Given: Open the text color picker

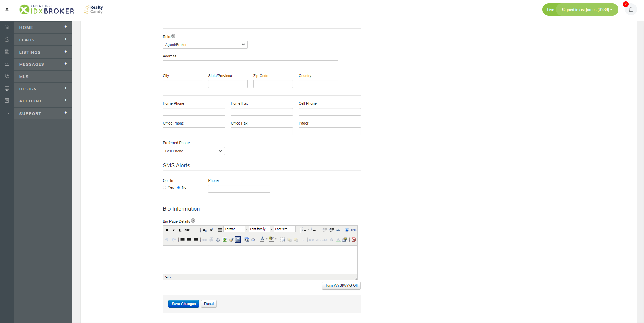Looking at the screenshot, I should pyautogui.click(x=267, y=239).
